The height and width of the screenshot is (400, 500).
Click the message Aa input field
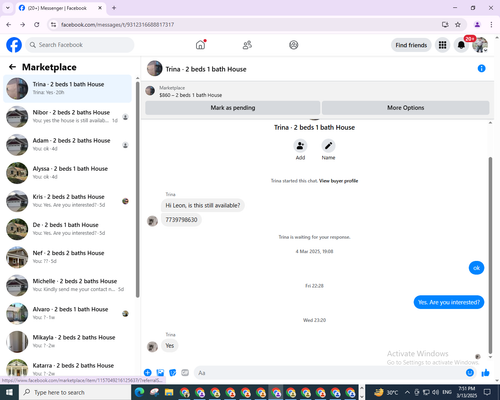[329, 373]
